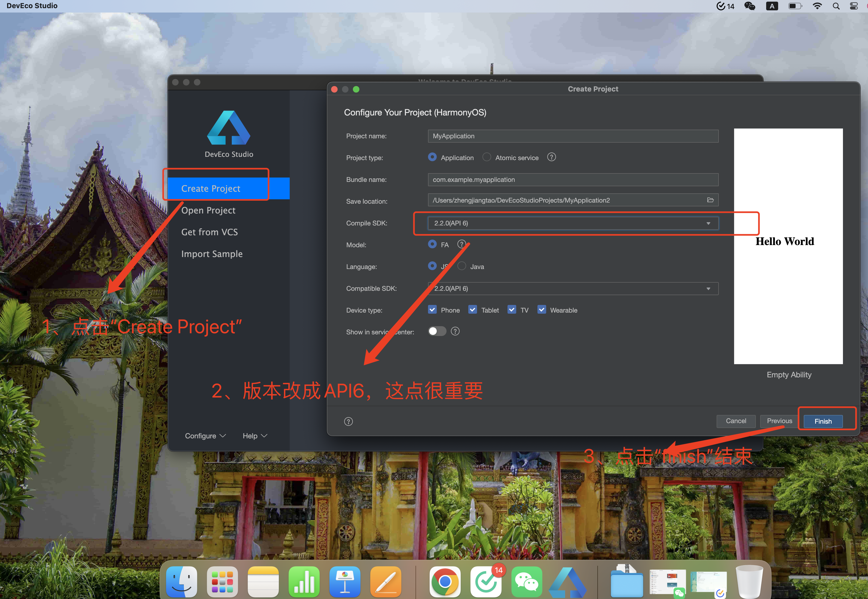Uncheck the Wearable device type
Image resolution: width=868 pixels, height=599 pixels.
click(542, 310)
